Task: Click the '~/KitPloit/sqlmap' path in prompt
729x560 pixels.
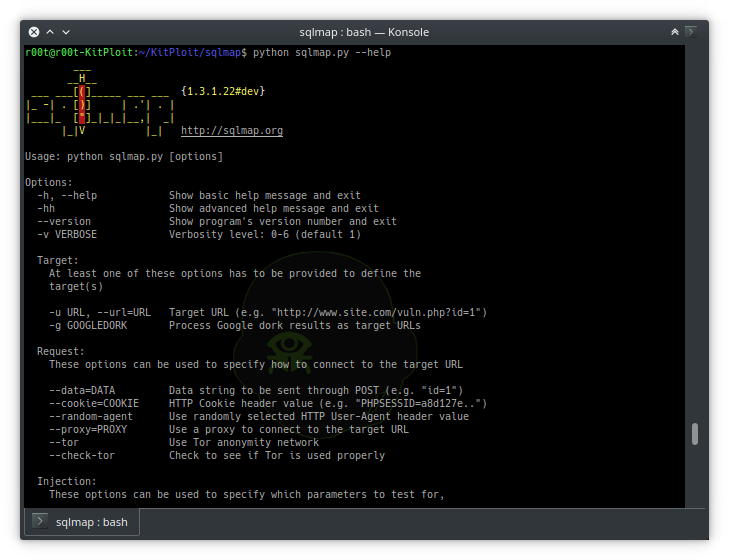Action: (x=190, y=53)
